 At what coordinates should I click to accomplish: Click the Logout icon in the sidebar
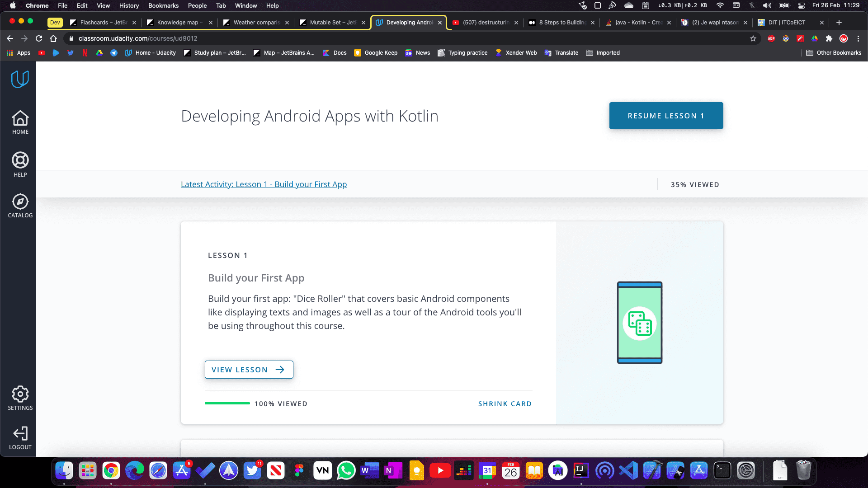(x=20, y=434)
